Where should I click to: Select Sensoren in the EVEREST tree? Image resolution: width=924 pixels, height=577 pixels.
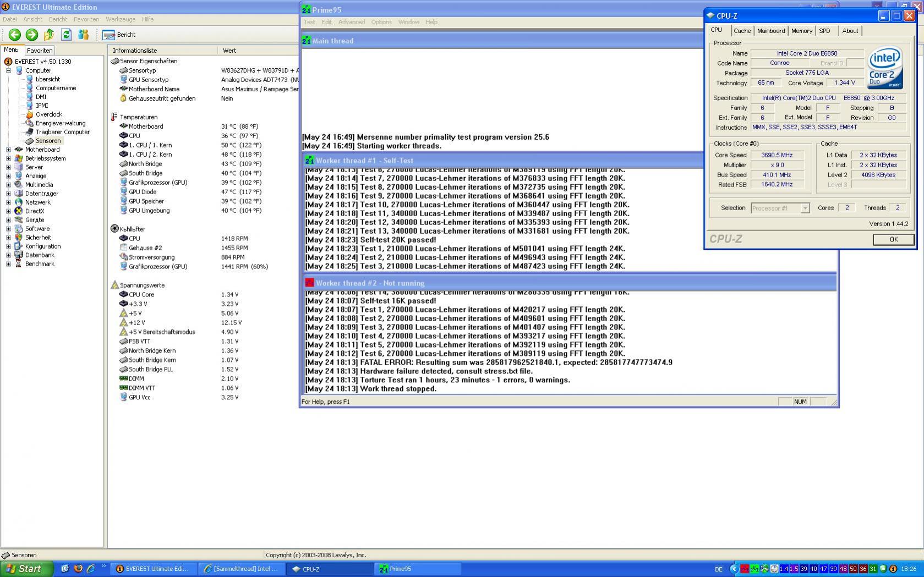click(x=48, y=141)
